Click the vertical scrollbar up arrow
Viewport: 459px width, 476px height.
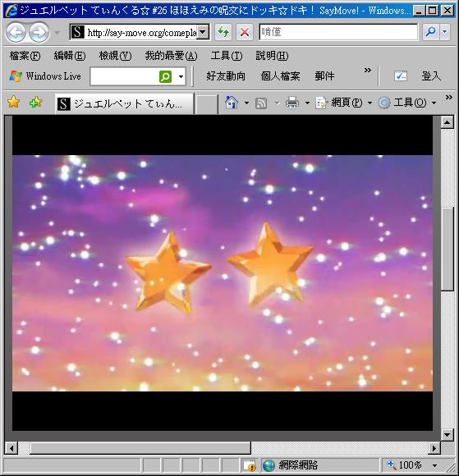tap(448, 122)
